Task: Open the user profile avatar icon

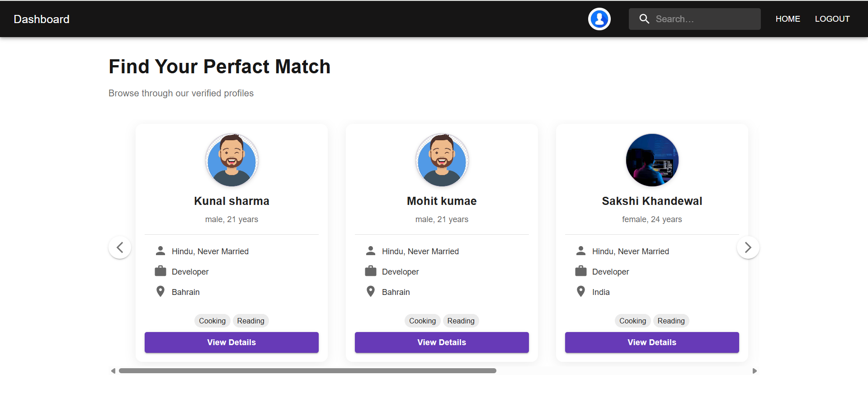Action: point(599,19)
